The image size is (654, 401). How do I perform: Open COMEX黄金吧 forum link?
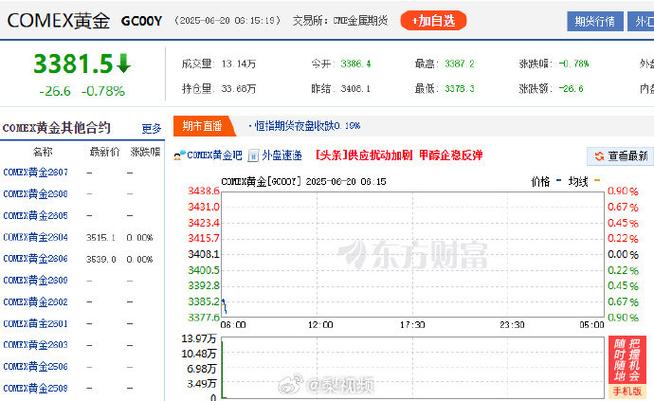coord(214,155)
